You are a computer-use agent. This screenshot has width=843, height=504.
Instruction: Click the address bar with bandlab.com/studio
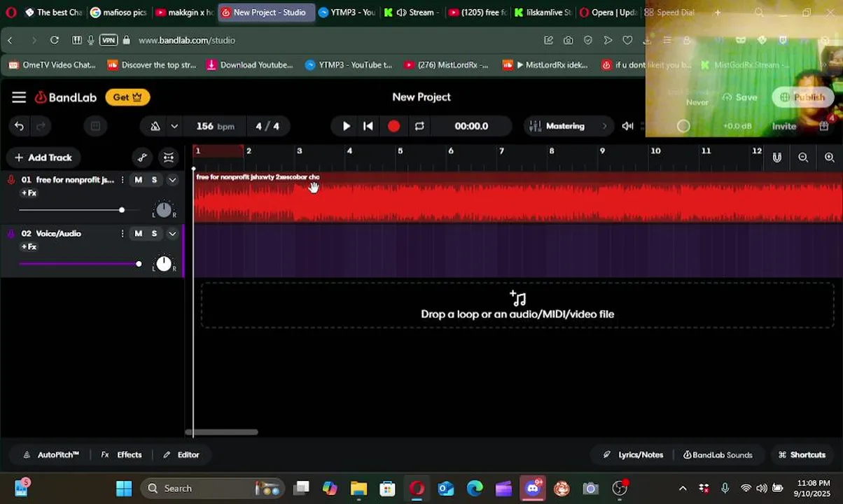[187, 40]
